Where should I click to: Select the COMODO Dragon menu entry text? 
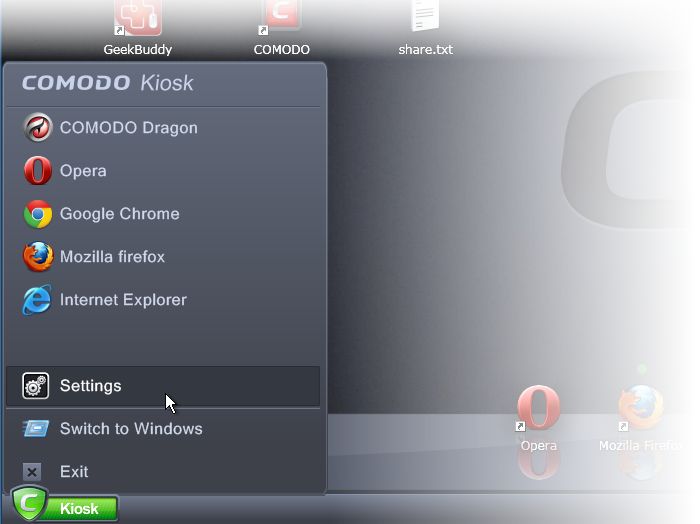click(x=129, y=128)
